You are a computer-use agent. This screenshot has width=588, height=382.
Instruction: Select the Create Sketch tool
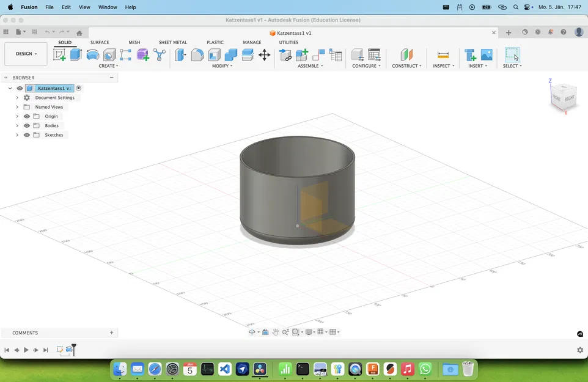point(59,55)
